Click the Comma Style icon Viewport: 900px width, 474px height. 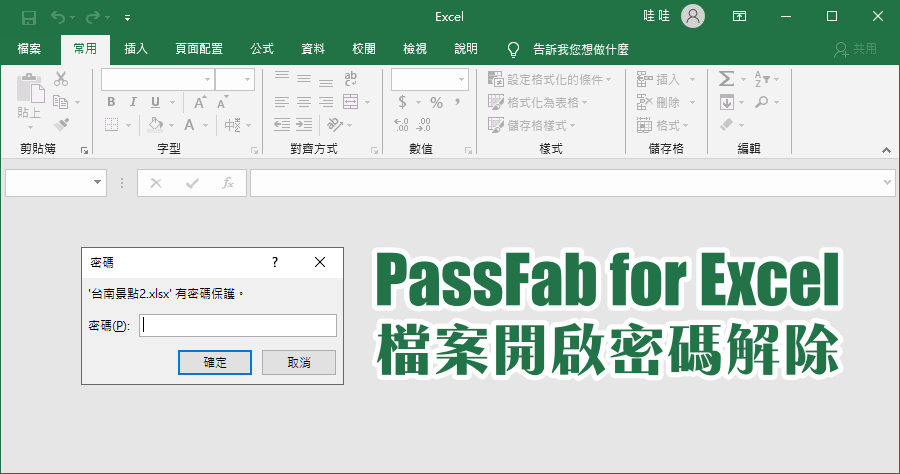pos(457,102)
